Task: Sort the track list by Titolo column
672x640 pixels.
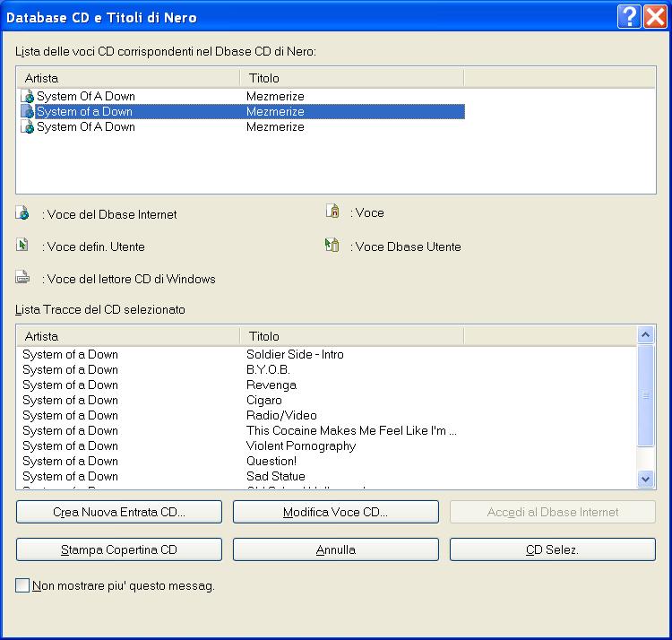Action: click(x=352, y=336)
